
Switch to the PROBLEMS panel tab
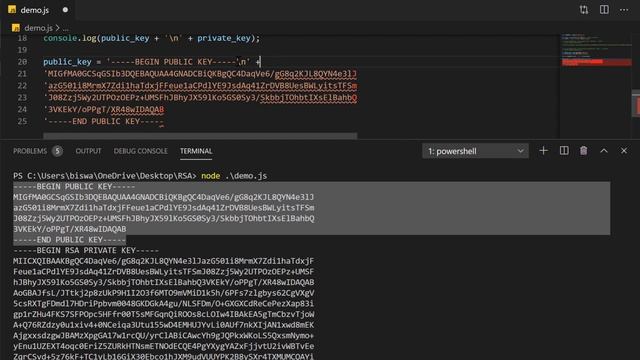(30, 151)
